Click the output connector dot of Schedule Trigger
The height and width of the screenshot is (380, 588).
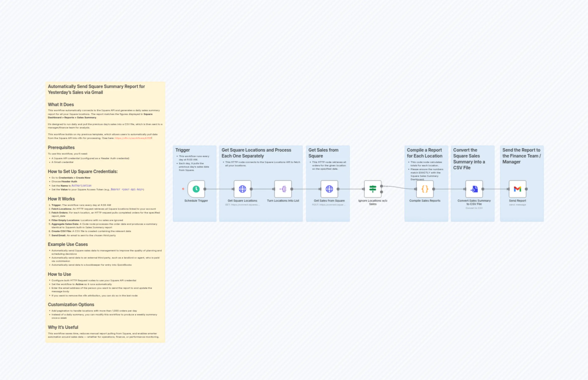coord(205,189)
